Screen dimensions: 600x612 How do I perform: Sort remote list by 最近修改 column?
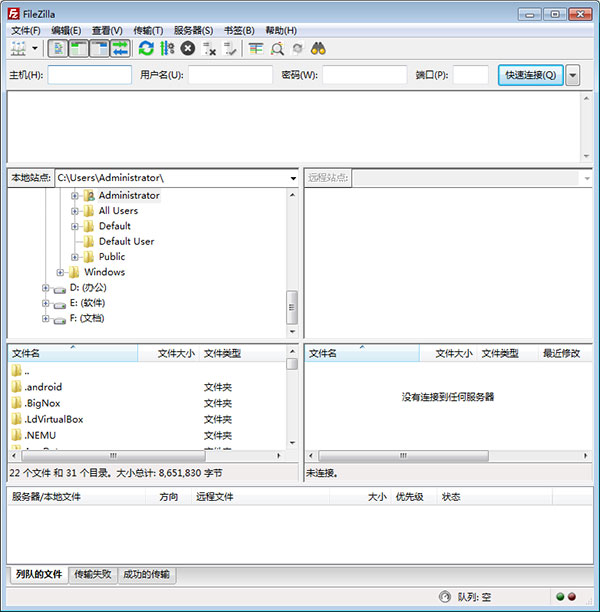pos(564,354)
